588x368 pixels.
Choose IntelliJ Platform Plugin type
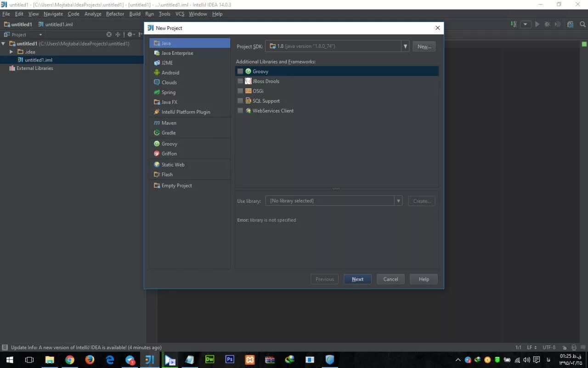[x=190, y=112]
